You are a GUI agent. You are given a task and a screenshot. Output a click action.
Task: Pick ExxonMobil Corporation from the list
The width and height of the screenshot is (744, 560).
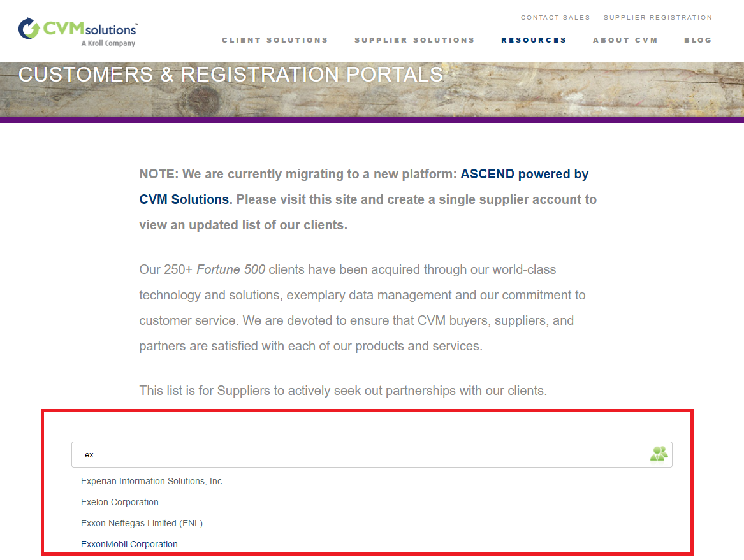point(129,544)
